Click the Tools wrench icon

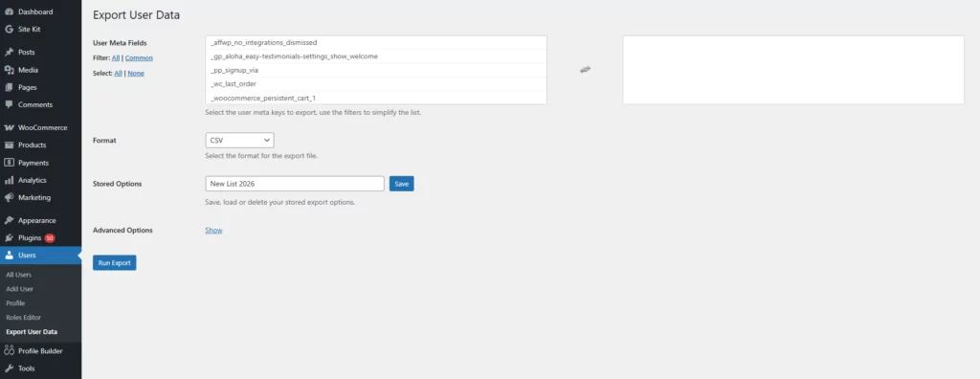click(9, 368)
